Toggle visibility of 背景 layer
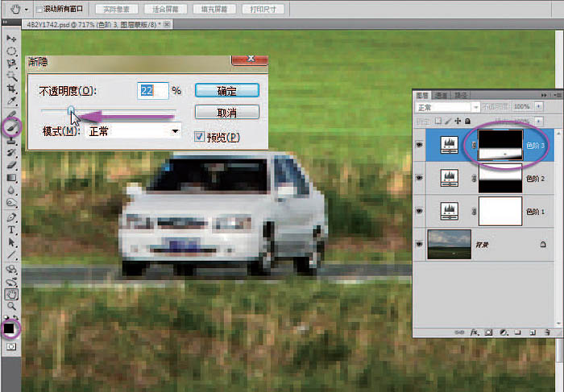 pos(418,243)
